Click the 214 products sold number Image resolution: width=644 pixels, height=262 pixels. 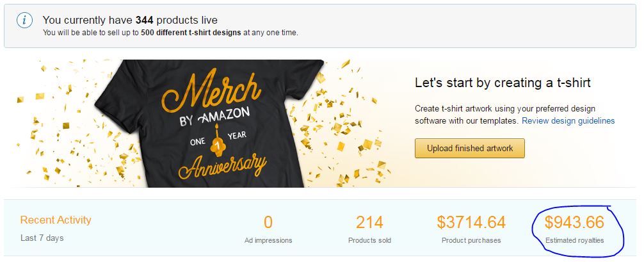tap(369, 222)
